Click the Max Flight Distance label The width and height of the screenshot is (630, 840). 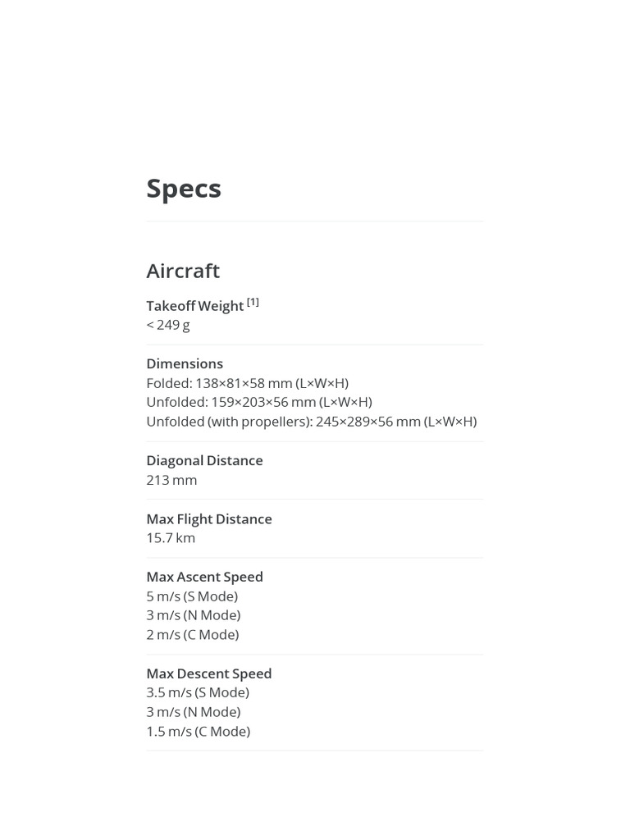click(x=209, y=518)
